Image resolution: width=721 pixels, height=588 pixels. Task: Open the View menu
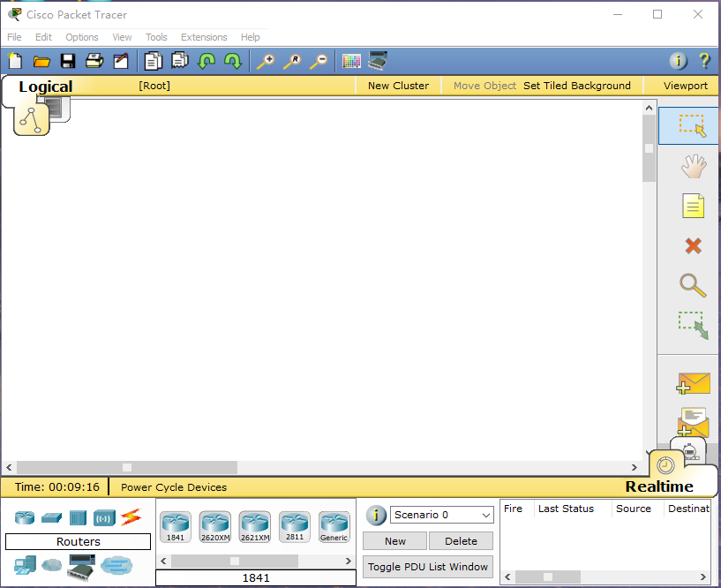pyautogui.click(x=122, y=37)
